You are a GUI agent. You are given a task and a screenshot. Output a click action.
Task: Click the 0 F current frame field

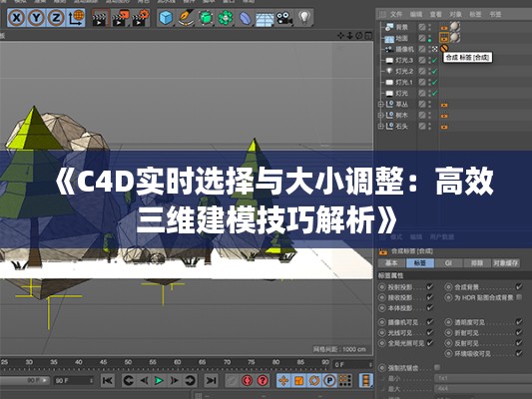[x=353, y=365]
